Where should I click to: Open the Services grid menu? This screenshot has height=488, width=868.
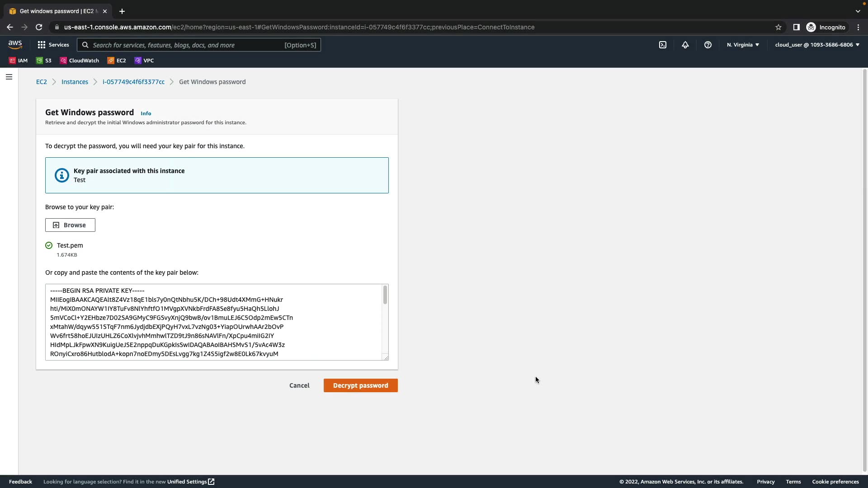(53, 45)
